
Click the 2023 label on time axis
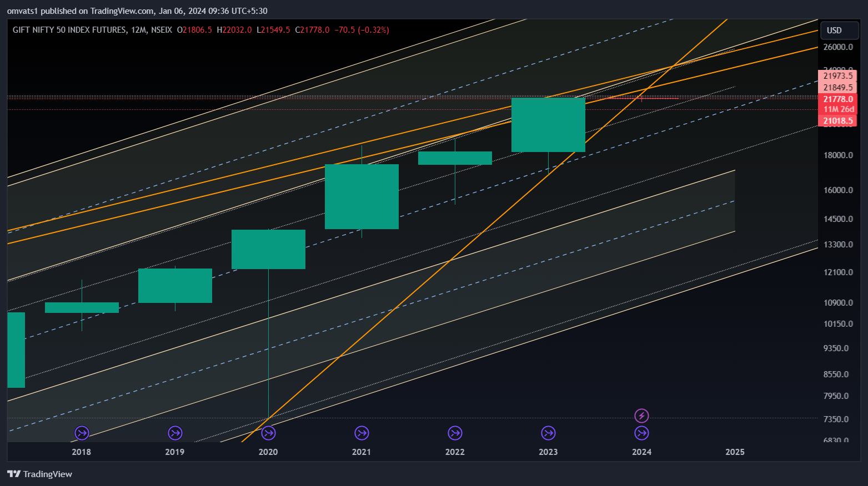click(548, 452)
